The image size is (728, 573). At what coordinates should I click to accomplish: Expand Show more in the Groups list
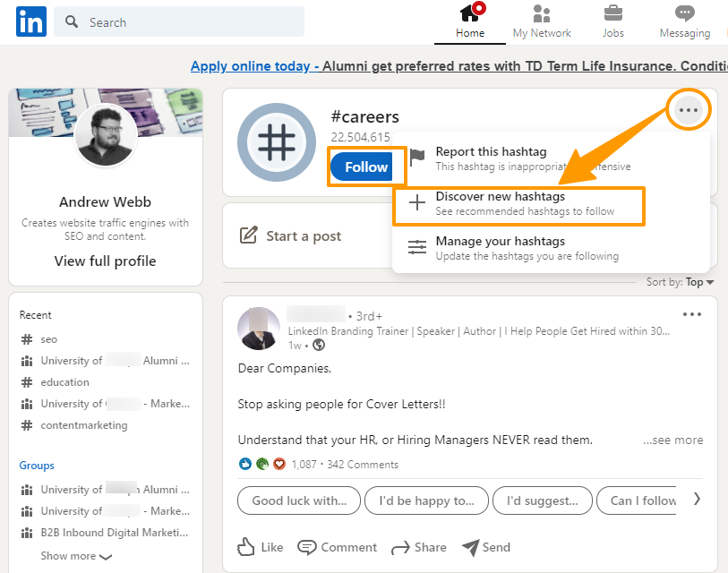76,556
